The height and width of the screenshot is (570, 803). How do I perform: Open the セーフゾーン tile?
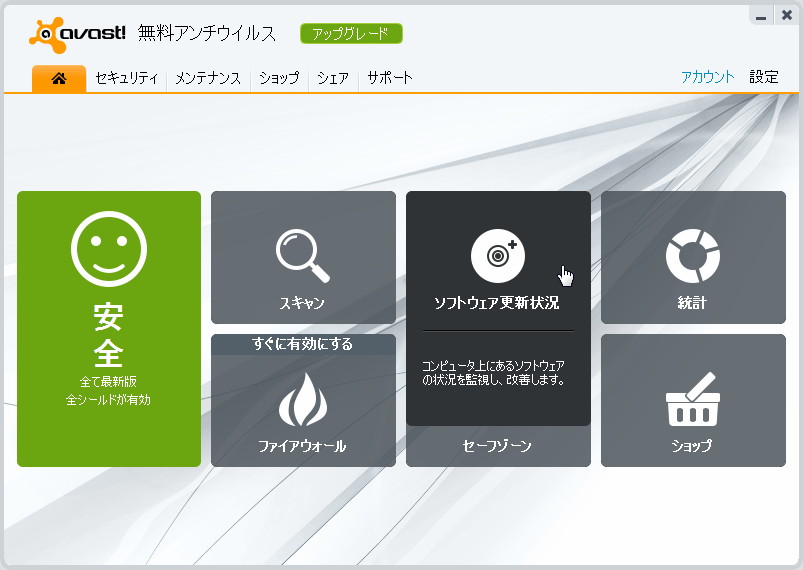pos(498,446)
